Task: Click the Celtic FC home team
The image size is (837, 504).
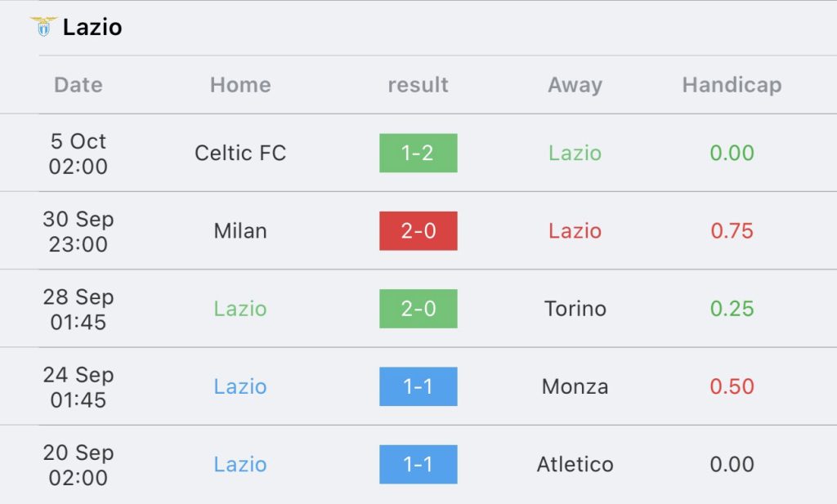Action: coord(240,153)
